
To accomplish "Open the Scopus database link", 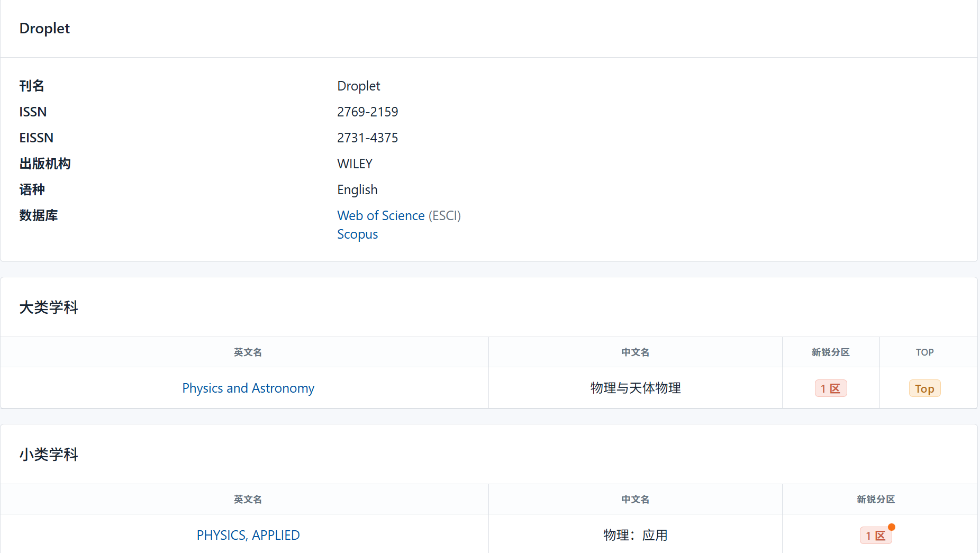I will click(x=357, y=234).
